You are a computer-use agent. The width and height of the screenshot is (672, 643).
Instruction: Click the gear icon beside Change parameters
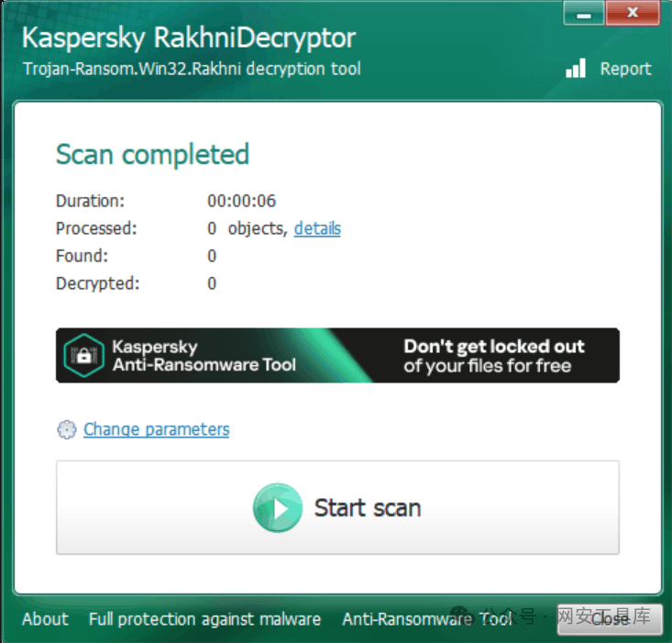click(x=66, y=429)
